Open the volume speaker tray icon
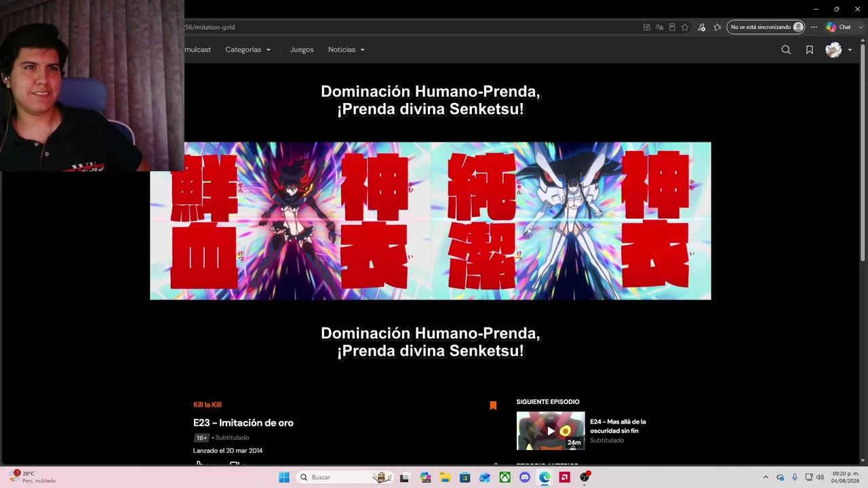This screenshot has height=488, width=868. tap(820, 477)
